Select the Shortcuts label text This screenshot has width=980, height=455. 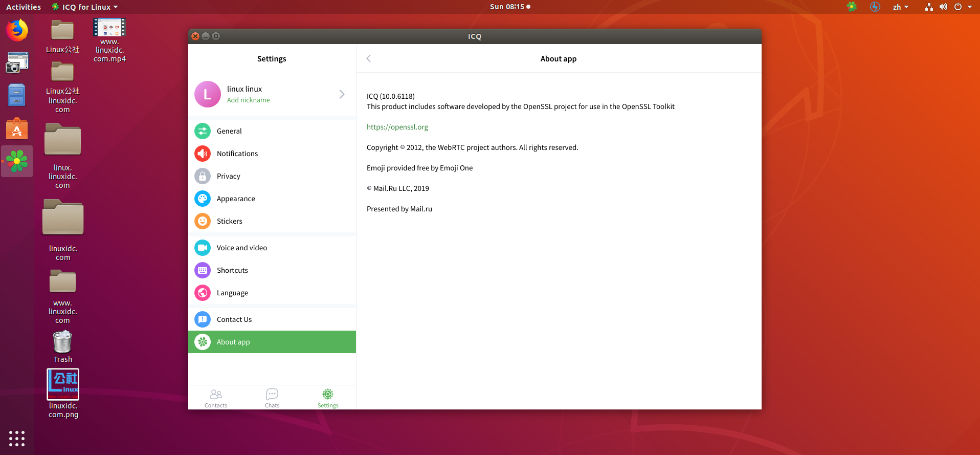(x=232, y=270)
